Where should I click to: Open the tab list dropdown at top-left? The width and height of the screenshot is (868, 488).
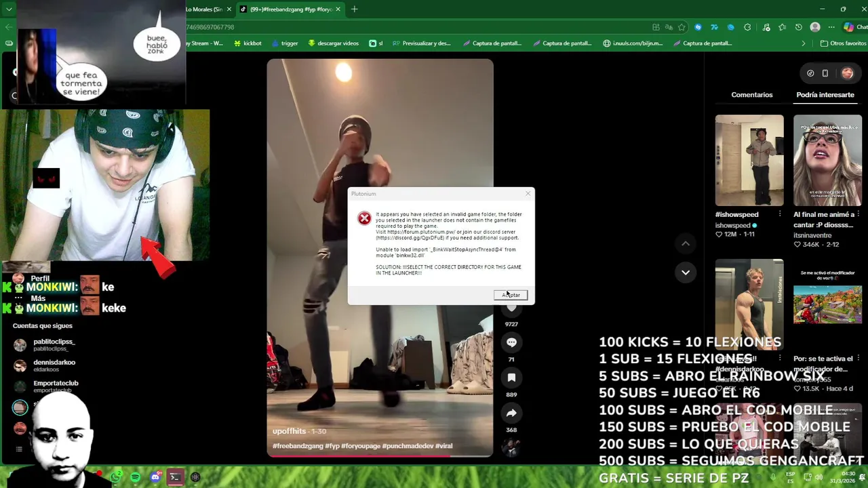[x=9, y=9]
